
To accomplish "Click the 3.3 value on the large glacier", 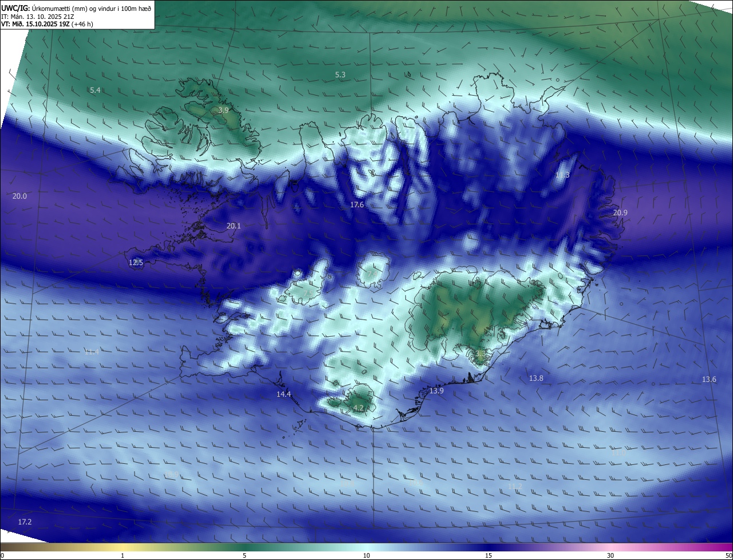I will tap(480, 354).
